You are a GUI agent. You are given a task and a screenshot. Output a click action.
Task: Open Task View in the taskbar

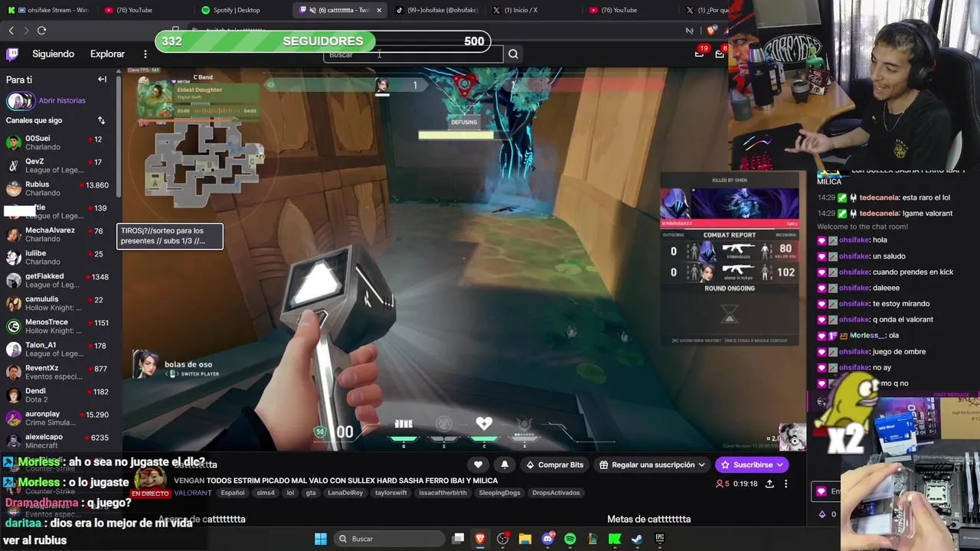point(458,539)
